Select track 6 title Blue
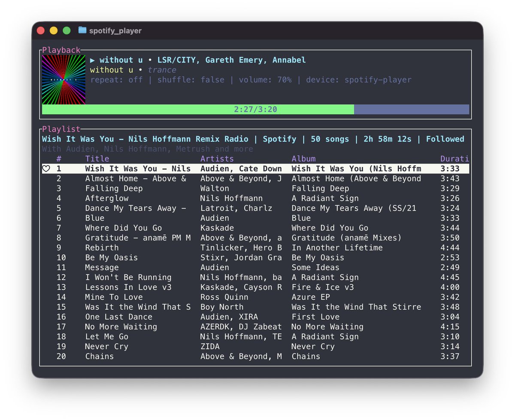This screenshot has height=420, width=515. tap(94, 218)
